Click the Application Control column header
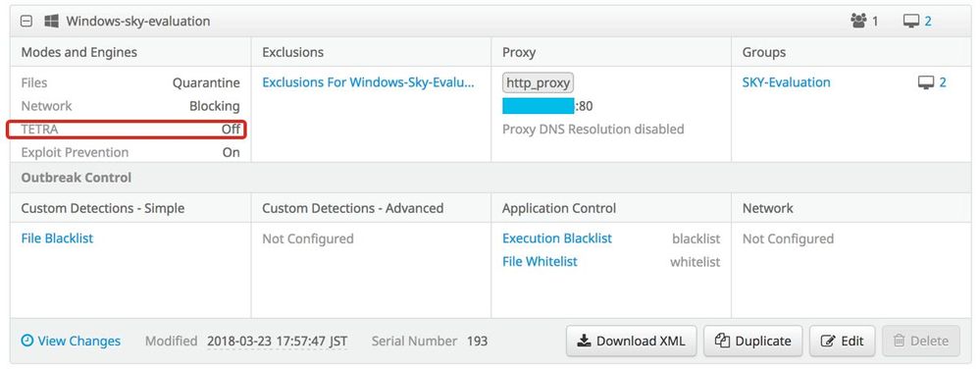The height and width of the screenshot is (369, 980). 559,208
